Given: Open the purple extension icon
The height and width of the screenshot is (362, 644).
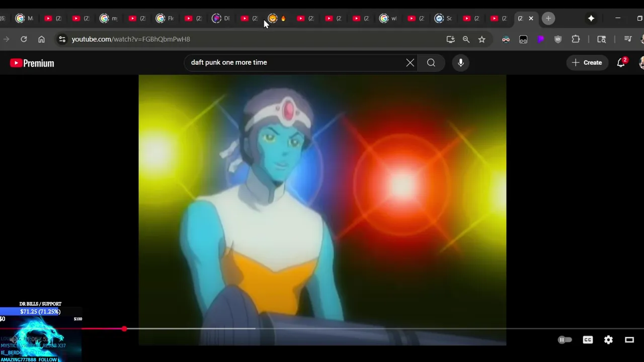Looking at the screenshot, I should tap(541, 39).
